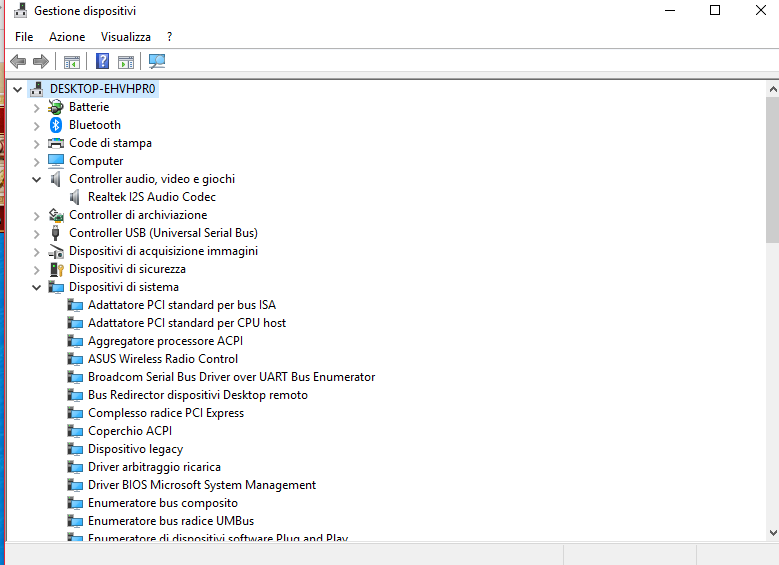Select Bus Redirector dispositivi Desktop remoto

click(198, 395)
